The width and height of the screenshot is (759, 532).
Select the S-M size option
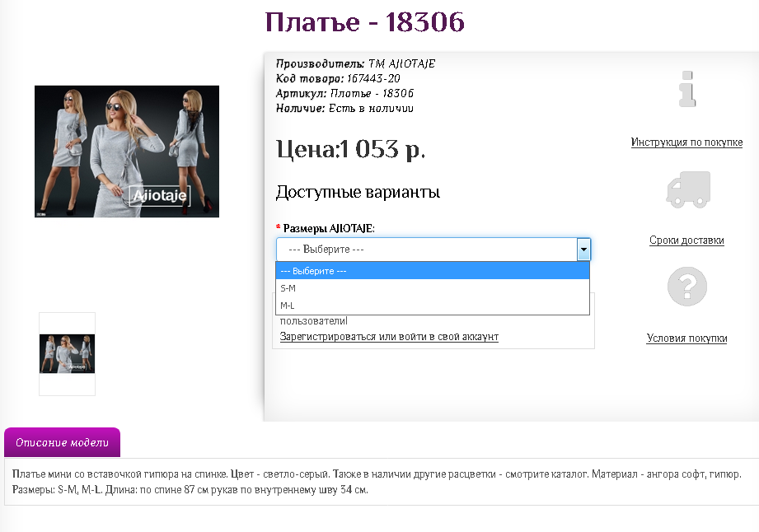pos(433,288)
